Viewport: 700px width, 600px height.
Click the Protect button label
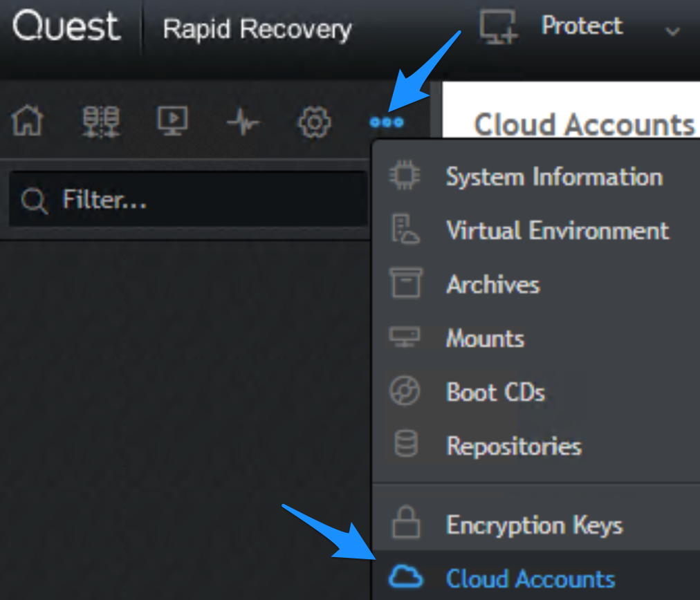(x=582, y=26)
